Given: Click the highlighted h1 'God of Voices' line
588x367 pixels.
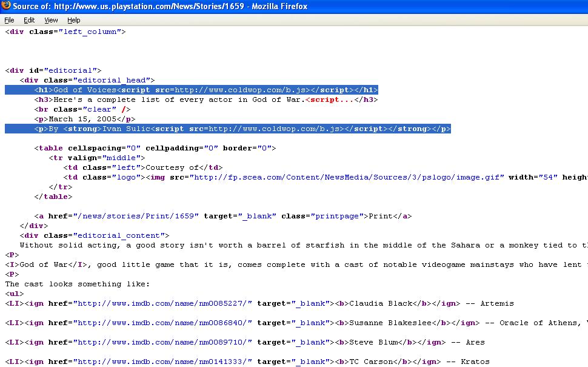Looking at the screenshot, I should pos(191,90).
